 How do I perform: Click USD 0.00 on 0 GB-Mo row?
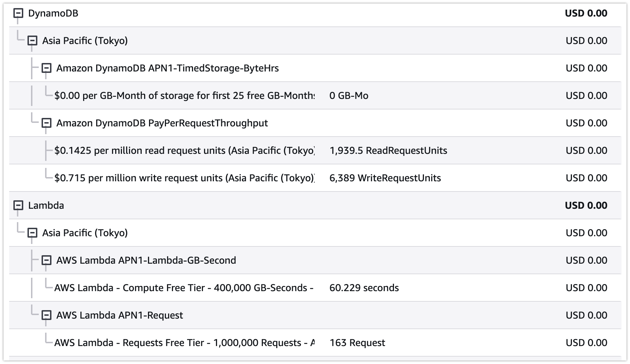pyautogui.click(x=587, y=96)
